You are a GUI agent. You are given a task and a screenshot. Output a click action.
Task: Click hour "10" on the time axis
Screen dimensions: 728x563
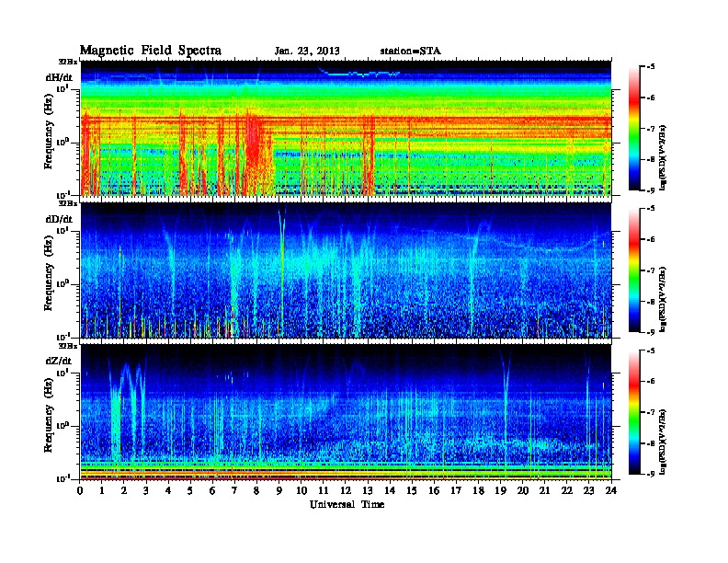(x=301, y=490)
